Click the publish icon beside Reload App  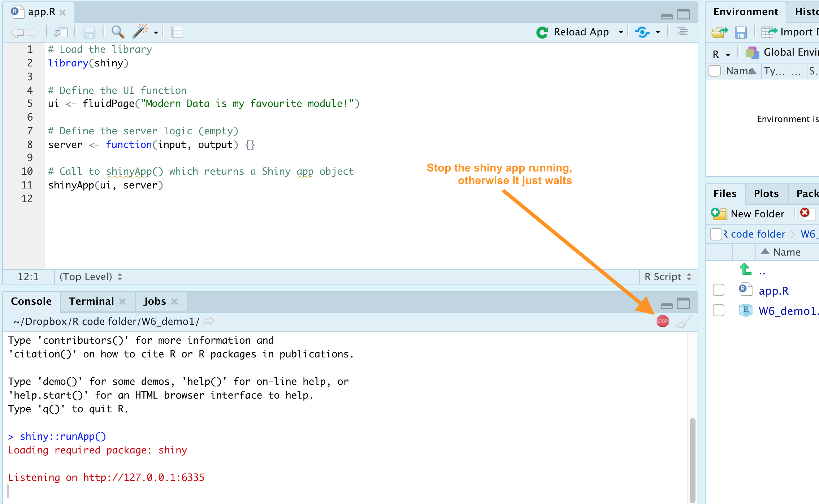(x=642, y=32)
